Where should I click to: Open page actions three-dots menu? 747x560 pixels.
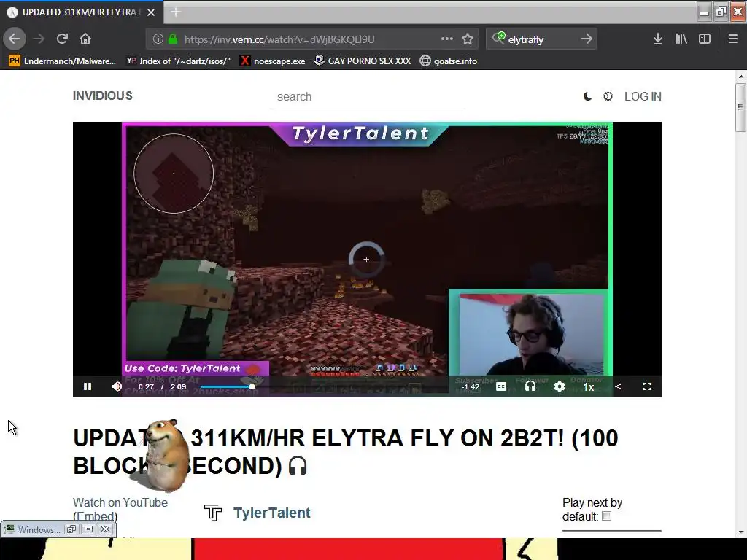447,39
